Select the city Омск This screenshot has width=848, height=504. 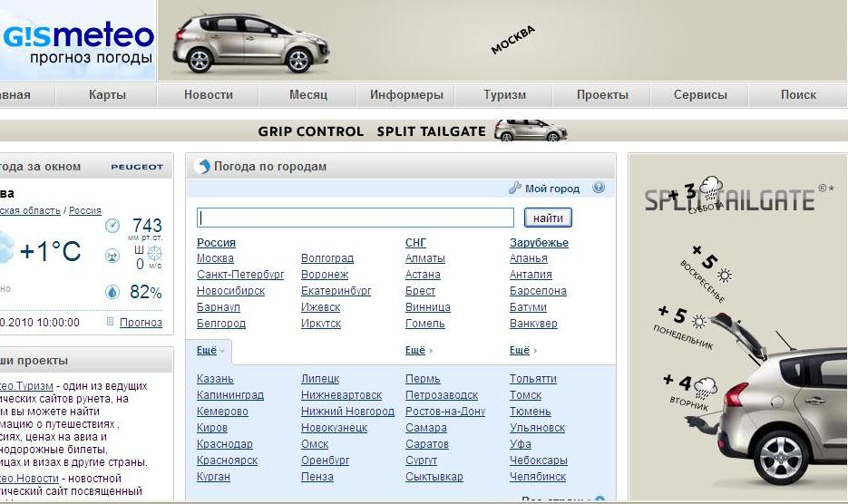pos(315,444)
